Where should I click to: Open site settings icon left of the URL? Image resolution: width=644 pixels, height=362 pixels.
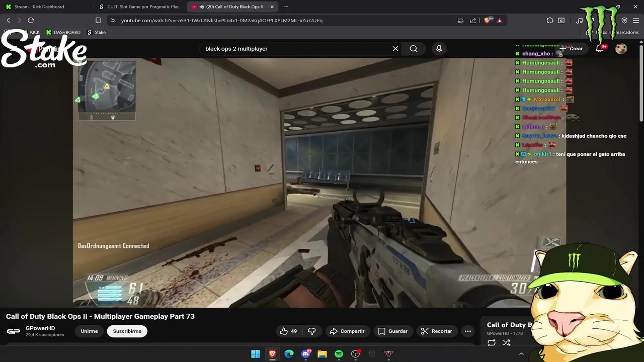point(113,20)
